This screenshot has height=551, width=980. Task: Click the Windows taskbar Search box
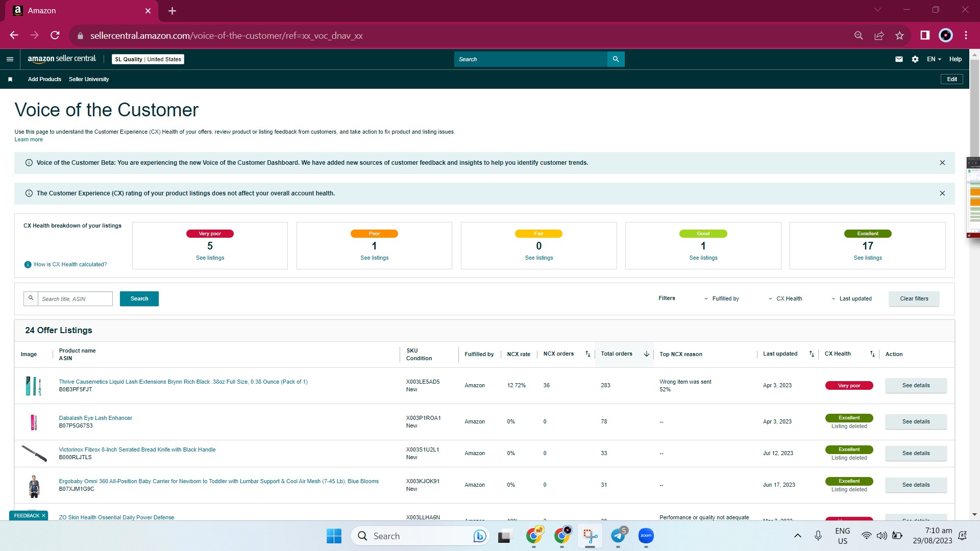420,536
